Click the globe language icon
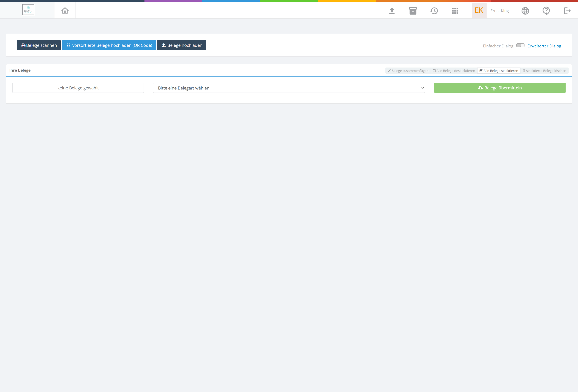 pyautogui.click(x=525, y=11)
